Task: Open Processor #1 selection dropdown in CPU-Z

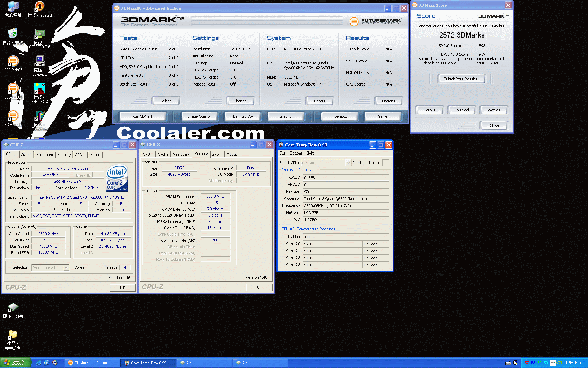Action: [x=66, y=268]
